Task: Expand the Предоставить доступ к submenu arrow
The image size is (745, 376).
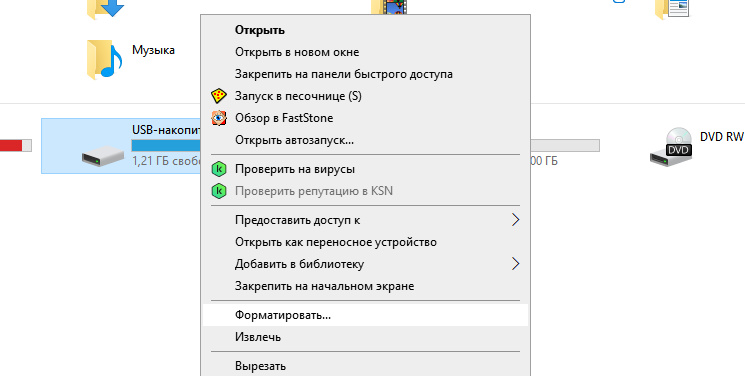Action: click(x=516, y=220)
